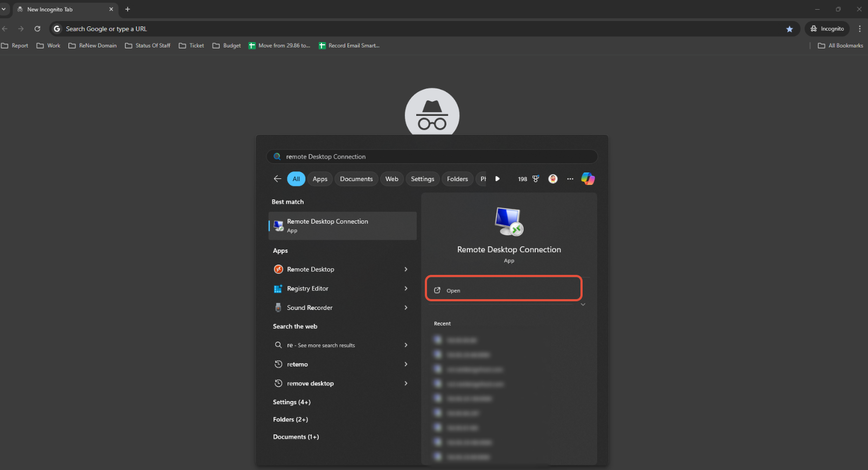Click the Incognito profile button
This screenshot has height=470, width=868.
(x=827, y=29)
